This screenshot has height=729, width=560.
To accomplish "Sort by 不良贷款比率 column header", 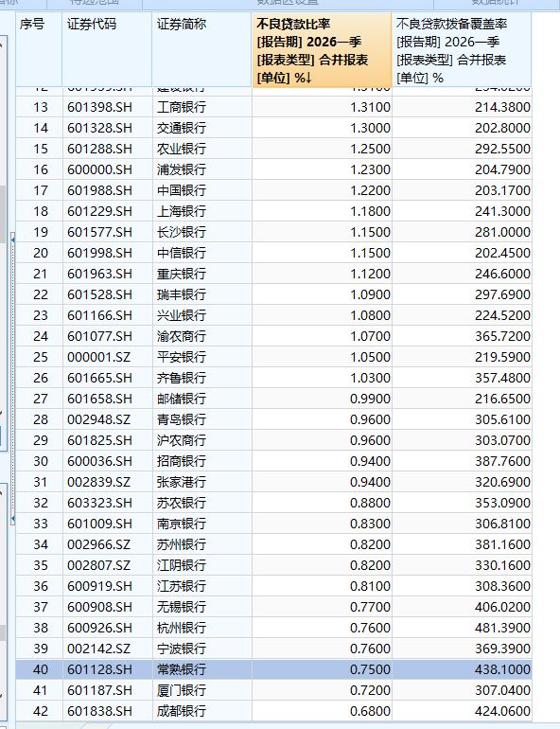I will (x=322, y=50).
